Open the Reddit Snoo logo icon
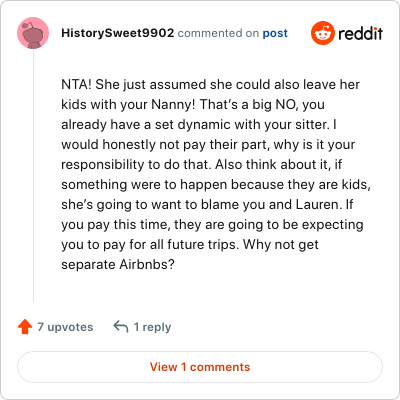This screenshot has height=400, width=400. pos(322,33)
